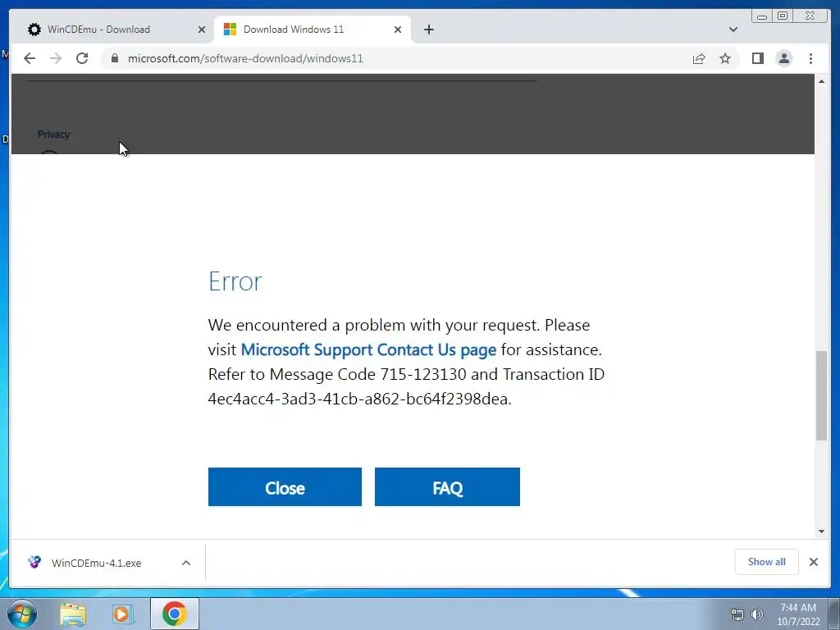Click the scrollbar up arrow
Screen dimensions: 840x630
click(821, 81)
